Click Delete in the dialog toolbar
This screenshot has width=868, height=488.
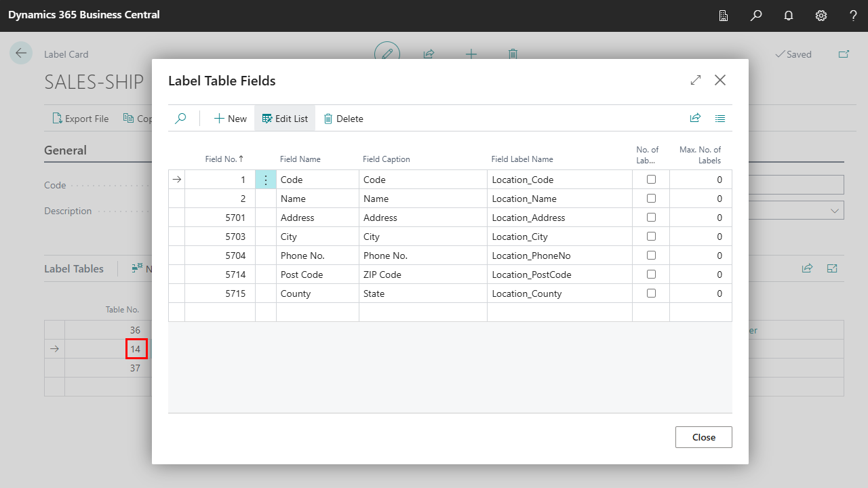pos(343,119)
